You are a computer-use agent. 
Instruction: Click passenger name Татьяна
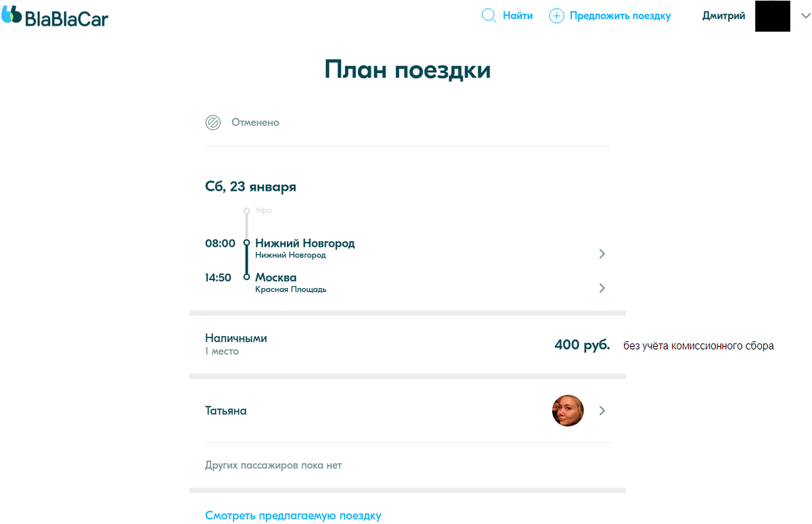click(224, 410)
